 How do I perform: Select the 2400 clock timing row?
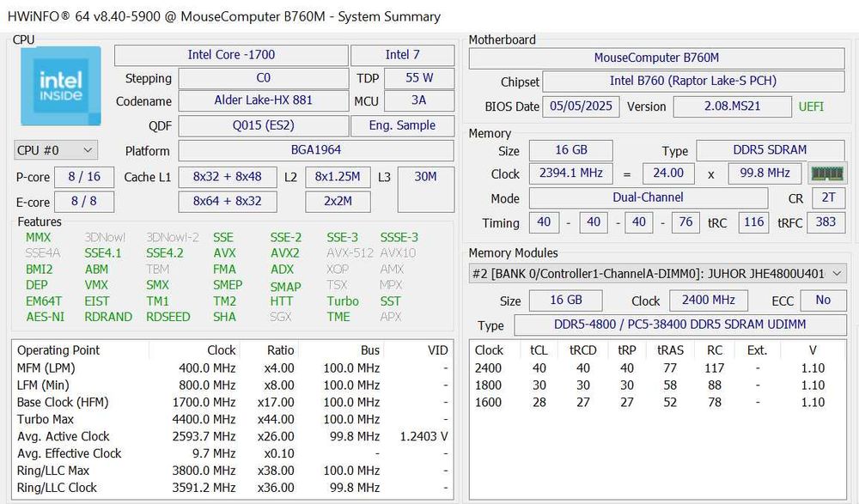pos(657,368)
